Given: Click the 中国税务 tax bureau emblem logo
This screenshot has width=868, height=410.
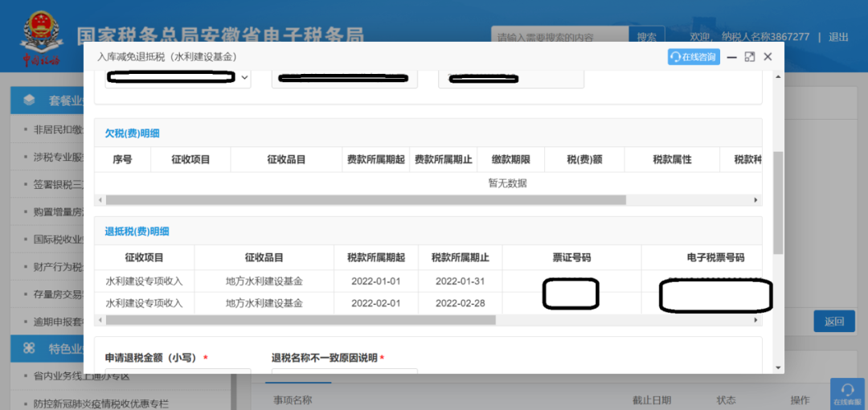Looking at the screenshot, I should click(x=42, y=38).
